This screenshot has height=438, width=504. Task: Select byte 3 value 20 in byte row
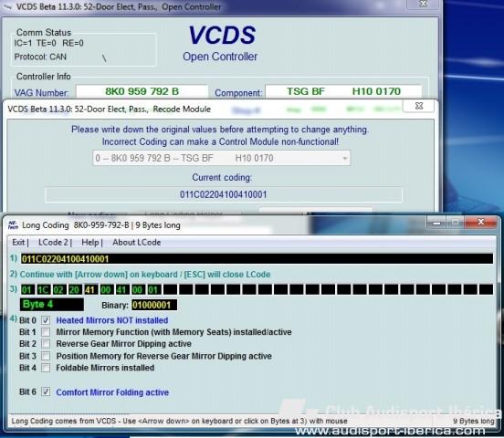tap(75, 290)
